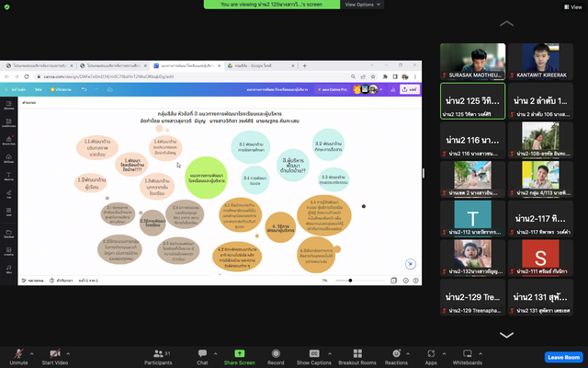Select the น่าน2-112 participant tile with T avatar
This screenshot has height=368, width=588.
473,218
